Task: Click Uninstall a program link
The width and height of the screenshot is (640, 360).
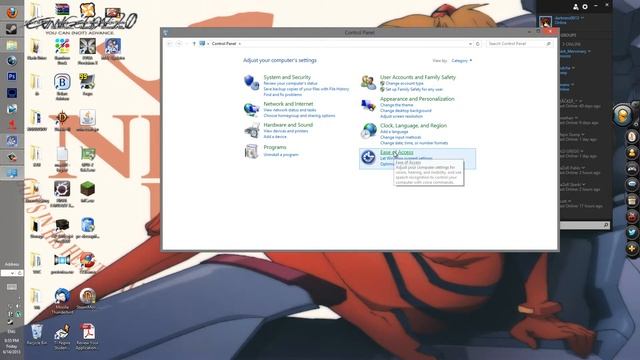Action: point(281,155)
